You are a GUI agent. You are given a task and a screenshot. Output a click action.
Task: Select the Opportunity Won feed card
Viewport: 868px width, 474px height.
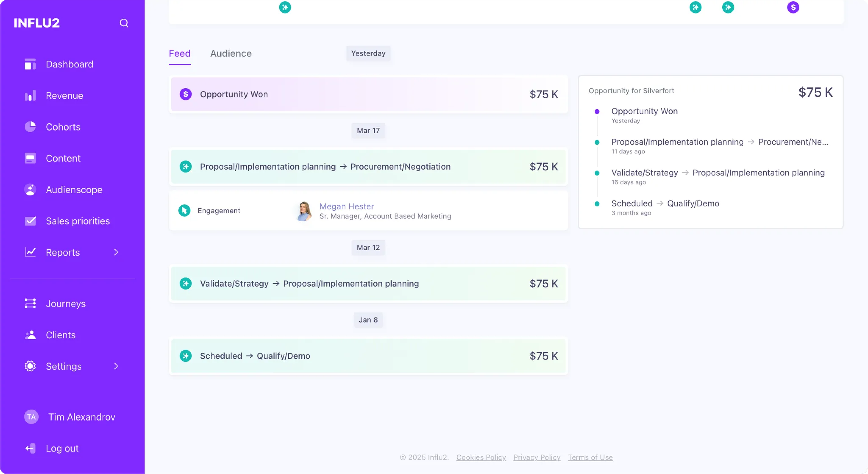coord(368,94)
